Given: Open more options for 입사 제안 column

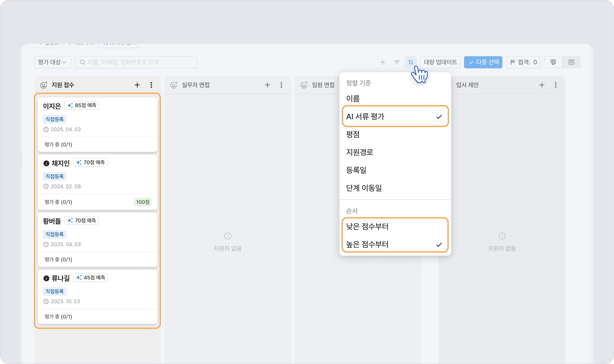Looking at the screenshot, I should pyautogui.click(x=556, y=85).
